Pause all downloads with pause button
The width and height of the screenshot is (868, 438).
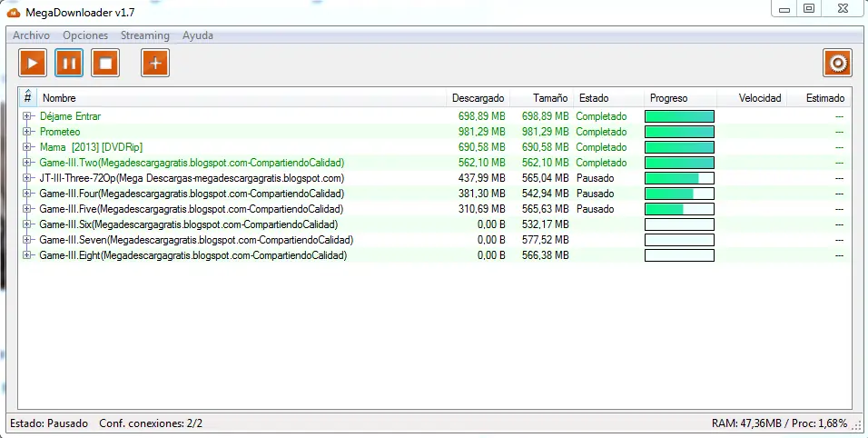[69, 63]
